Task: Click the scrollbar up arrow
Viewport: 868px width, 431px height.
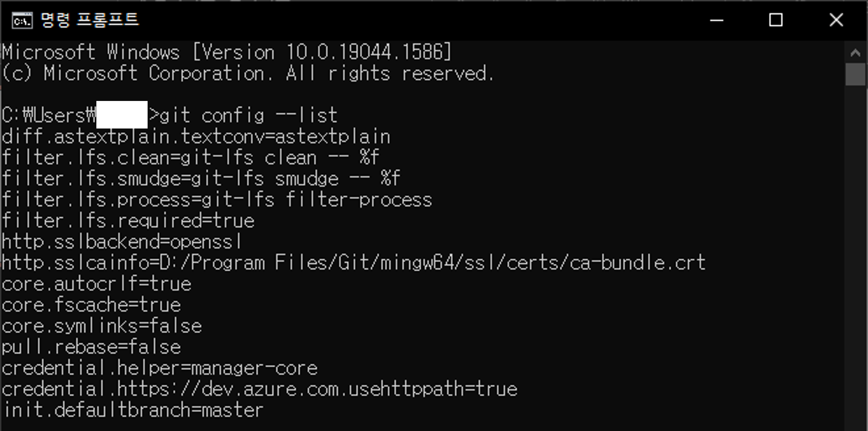Action: (x=855, y=53)
